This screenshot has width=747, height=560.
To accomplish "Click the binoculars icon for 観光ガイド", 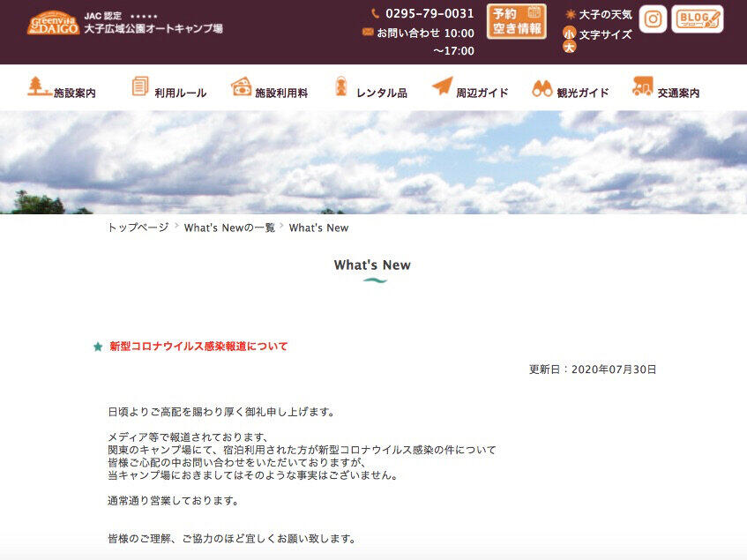I will click(x=542, y=87).
